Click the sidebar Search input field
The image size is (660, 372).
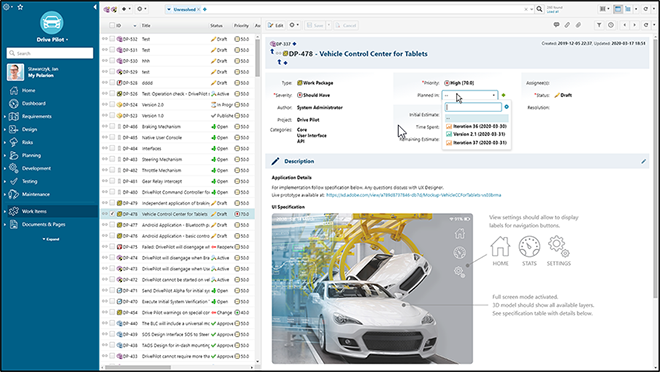(x=50, y=53)
